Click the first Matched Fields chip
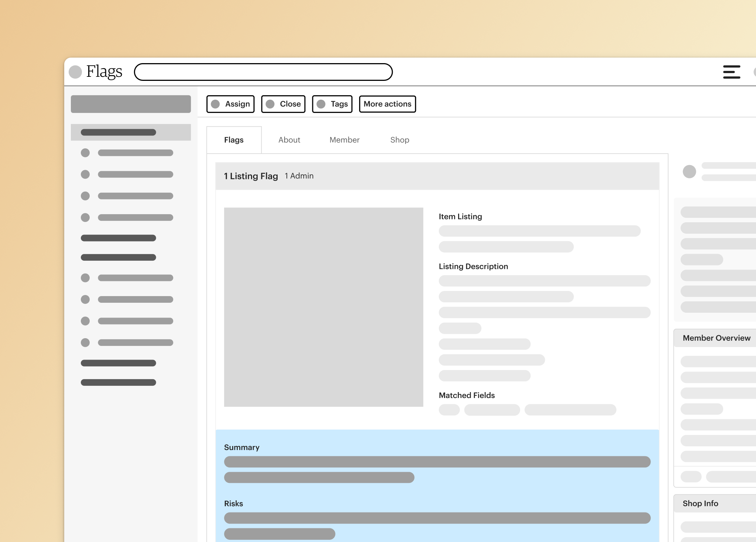Image resolution: width=756 pixels, height=542 pixels. (449, 410)
